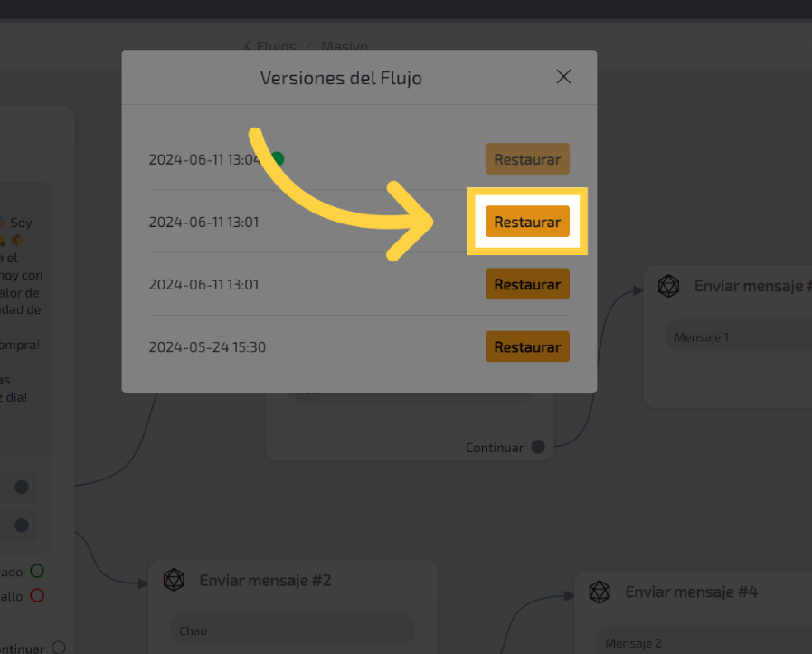This screenshot has width=812, height=654.
Task: Restore the 2024-06-11 13:04 version
Action: (x=527, y=159)
